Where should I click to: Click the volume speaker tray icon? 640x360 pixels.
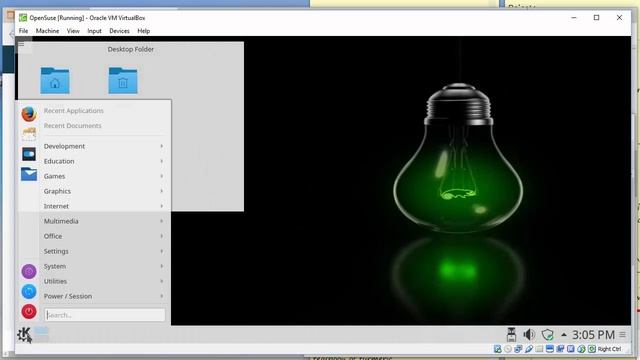coord(529,335)
